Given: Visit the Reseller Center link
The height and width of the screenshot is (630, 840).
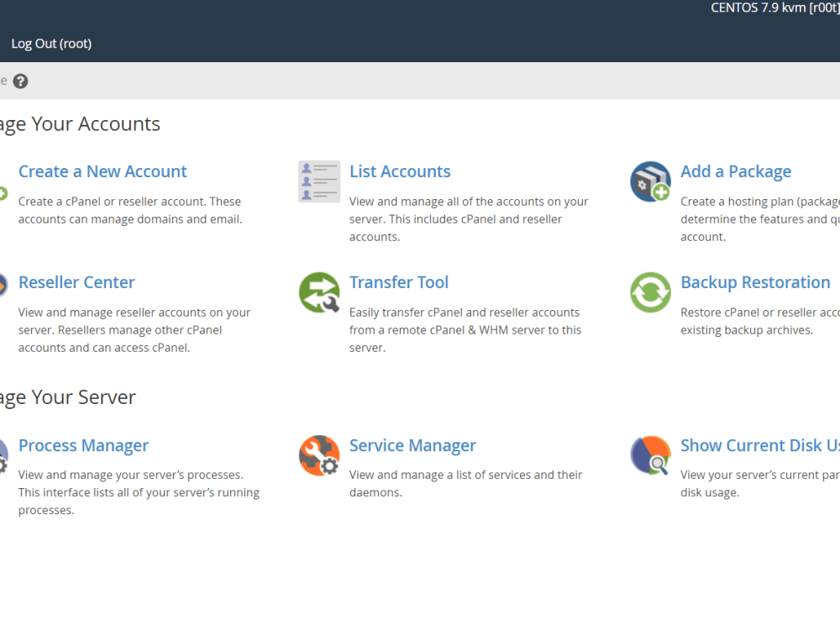Looking at the screenshot, I should tap(76, 282).
